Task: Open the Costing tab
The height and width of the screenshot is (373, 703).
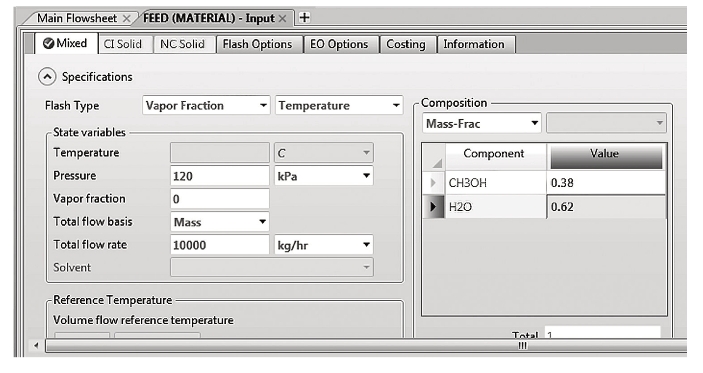Action: point(406,44)
